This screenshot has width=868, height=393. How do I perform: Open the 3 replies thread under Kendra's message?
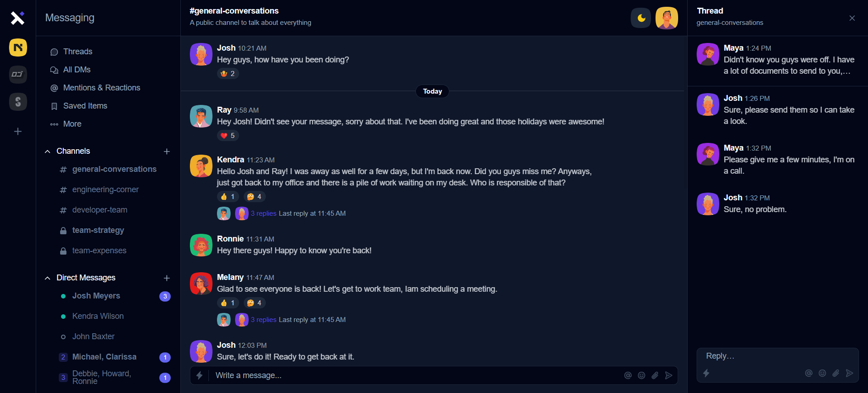click(263, 213)
